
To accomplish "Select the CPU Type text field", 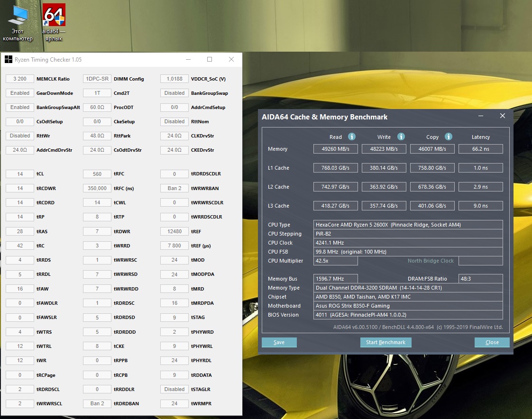I will pos(408,225).
